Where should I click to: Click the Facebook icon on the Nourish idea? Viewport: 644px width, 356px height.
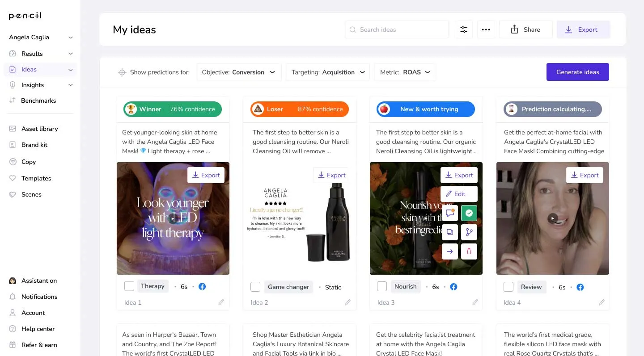pos(453,287)
